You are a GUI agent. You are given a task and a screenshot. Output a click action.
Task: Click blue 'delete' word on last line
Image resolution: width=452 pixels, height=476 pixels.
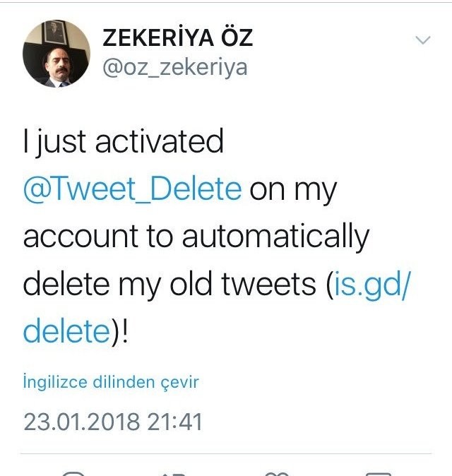pyautogui.click(x=64, y=331)
